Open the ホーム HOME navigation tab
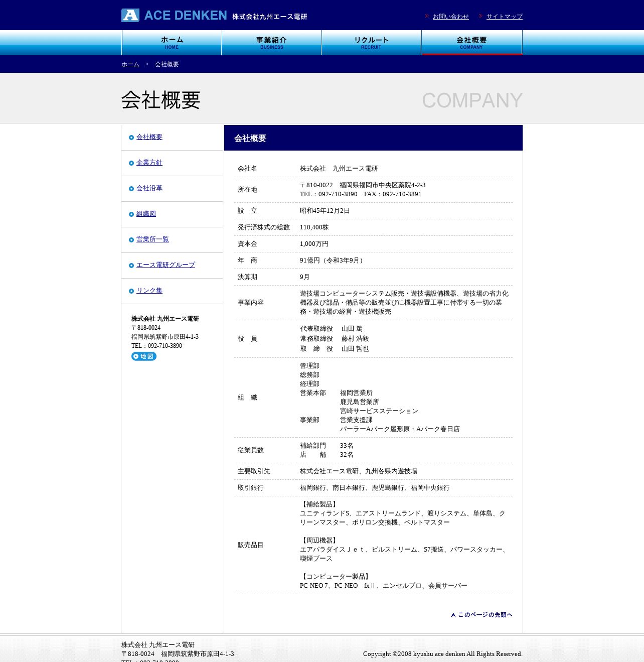This screenshot has width=644, height=662. click(x=172, y=43)
